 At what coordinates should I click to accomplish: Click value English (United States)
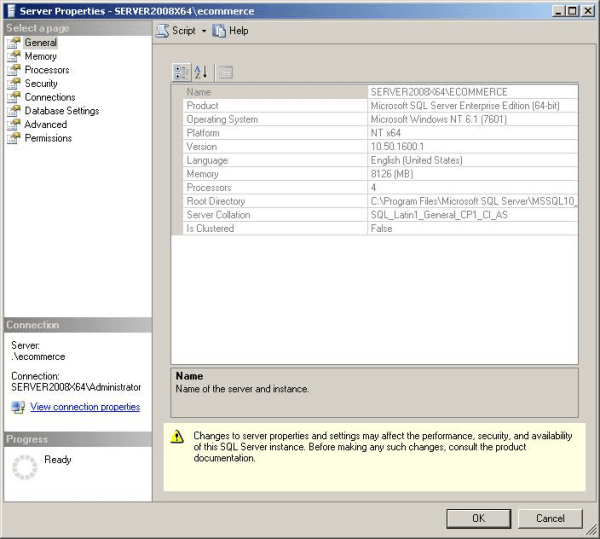click(x=416, y=160)
